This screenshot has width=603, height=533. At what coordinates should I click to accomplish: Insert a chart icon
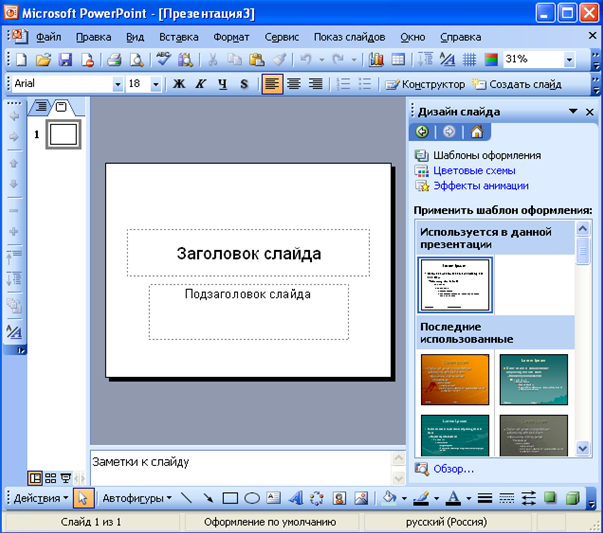[x=376, y=60]
